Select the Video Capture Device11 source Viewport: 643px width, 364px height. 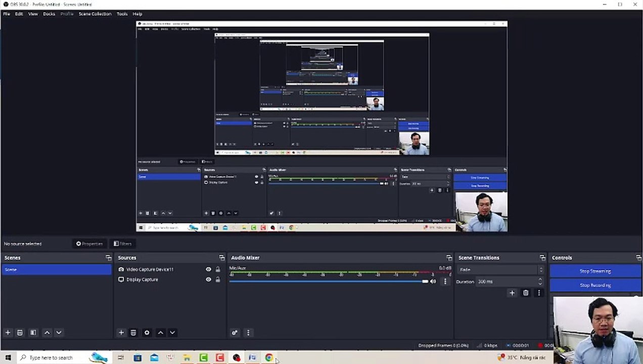[x=150, y=269]
